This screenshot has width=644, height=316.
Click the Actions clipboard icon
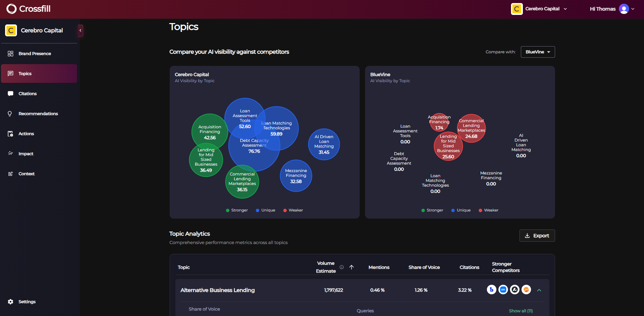pos(11,134)
